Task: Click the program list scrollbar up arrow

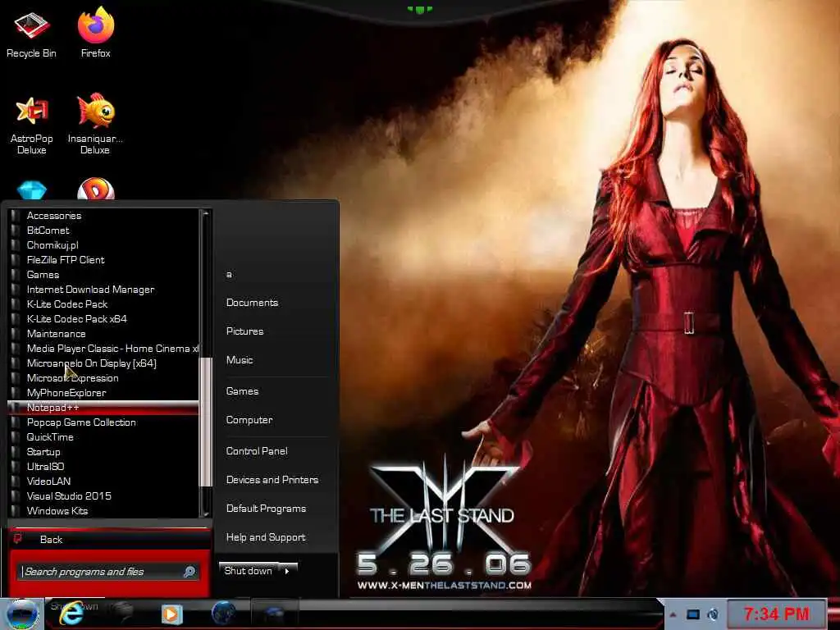Action: coord(206,214)
